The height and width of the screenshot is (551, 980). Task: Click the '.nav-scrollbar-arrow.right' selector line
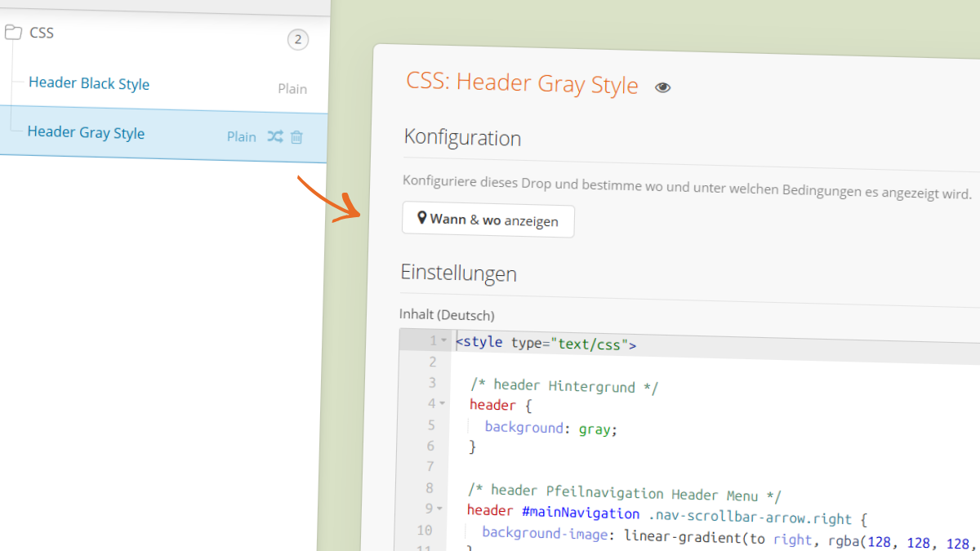click(666, 516)
